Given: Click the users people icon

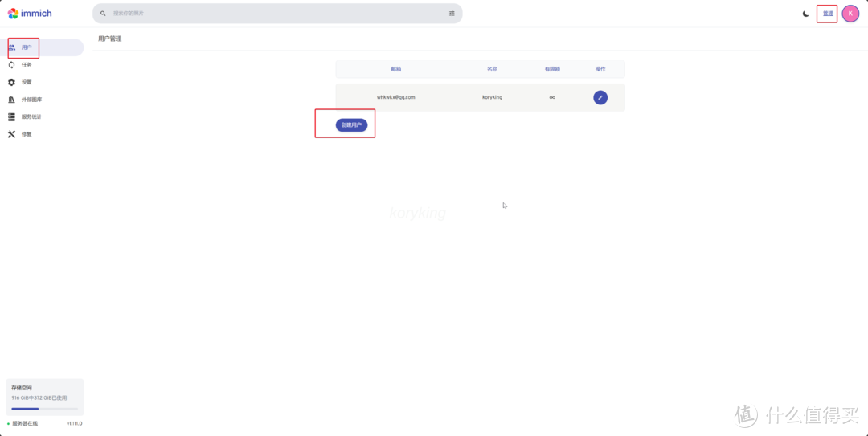Looking at the screenshot, I should (x=11, y=47).
